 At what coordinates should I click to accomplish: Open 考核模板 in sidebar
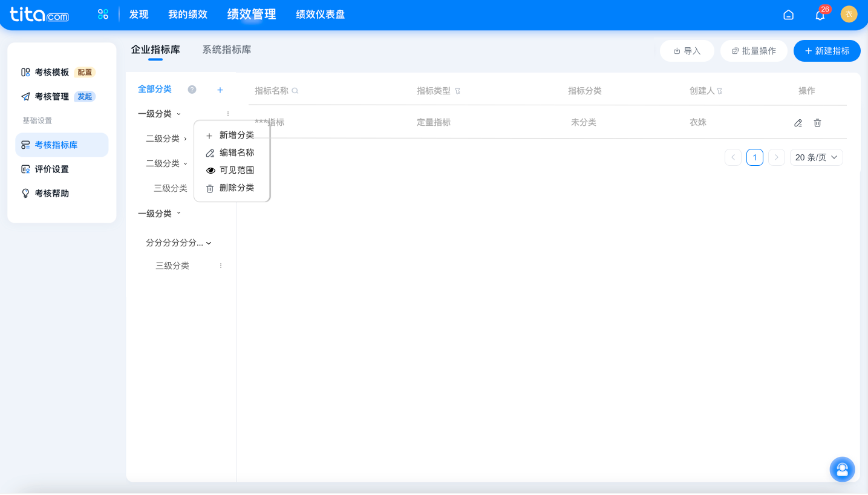(52, 72)
